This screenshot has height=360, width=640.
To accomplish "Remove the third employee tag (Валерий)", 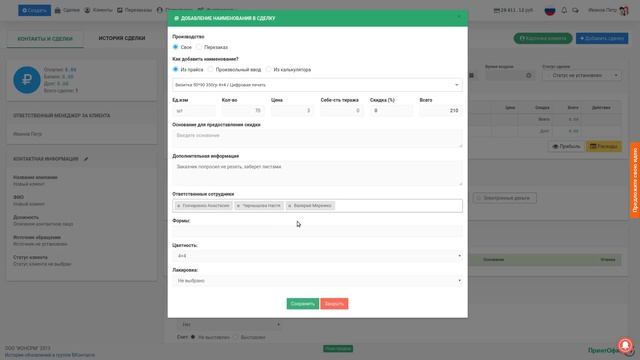I will [x=289, y=206].
